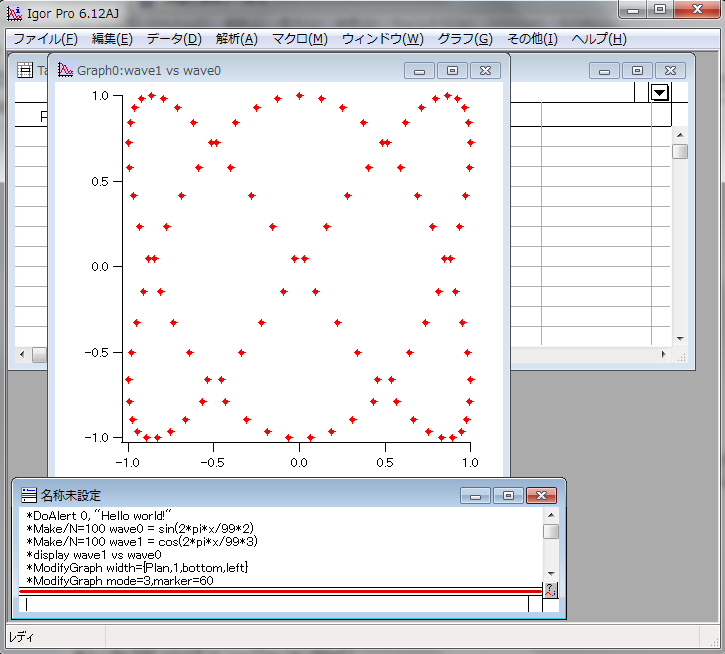Viewport: 725px width, 654px height.
Task: Open the ヘルプ(H) menu
Action: pyautogui.click(x=598, y=39)
